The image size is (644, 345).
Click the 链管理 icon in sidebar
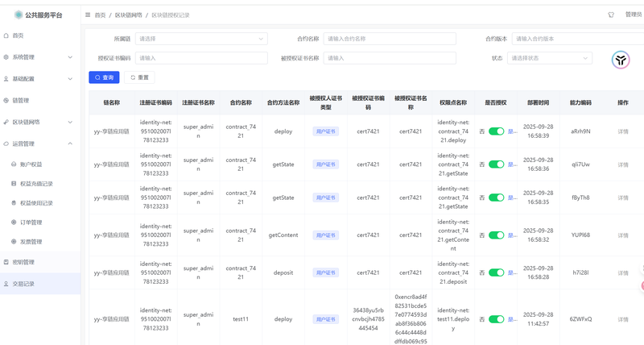click(x=6, y=101)
